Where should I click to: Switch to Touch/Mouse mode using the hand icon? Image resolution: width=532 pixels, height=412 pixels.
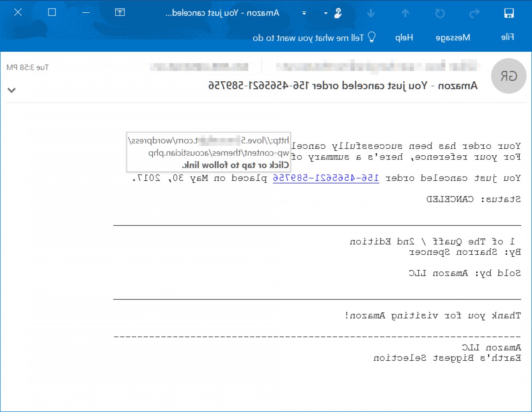338,13
